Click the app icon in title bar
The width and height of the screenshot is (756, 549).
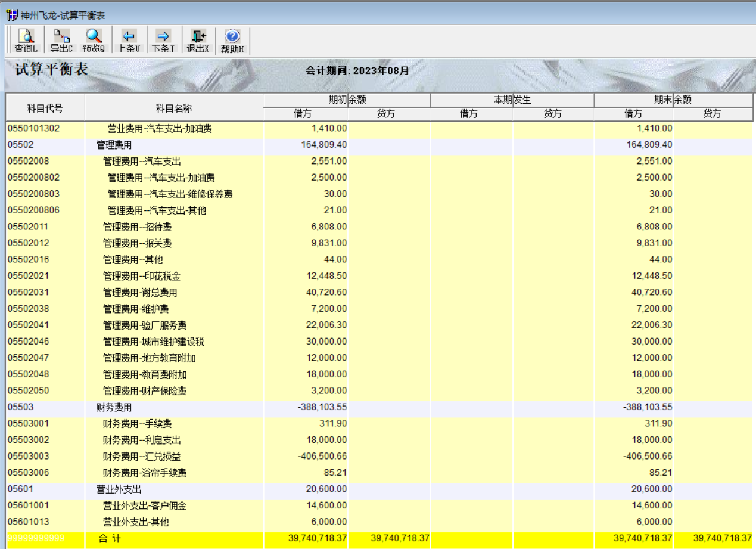pyautogui.click(x=11, y=15)
